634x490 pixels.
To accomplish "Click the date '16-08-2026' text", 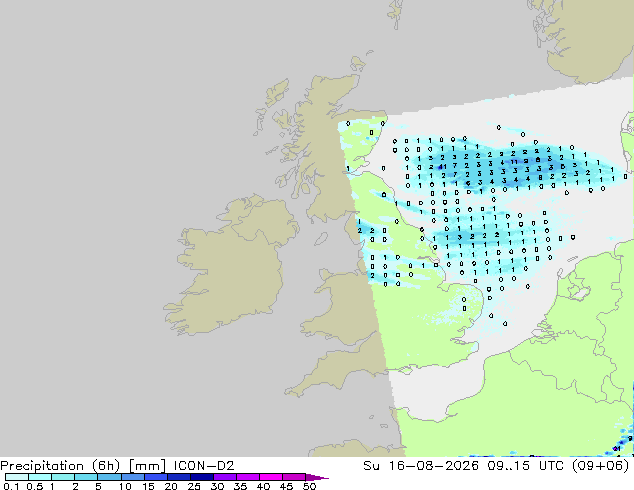I will tap(433, 466).
